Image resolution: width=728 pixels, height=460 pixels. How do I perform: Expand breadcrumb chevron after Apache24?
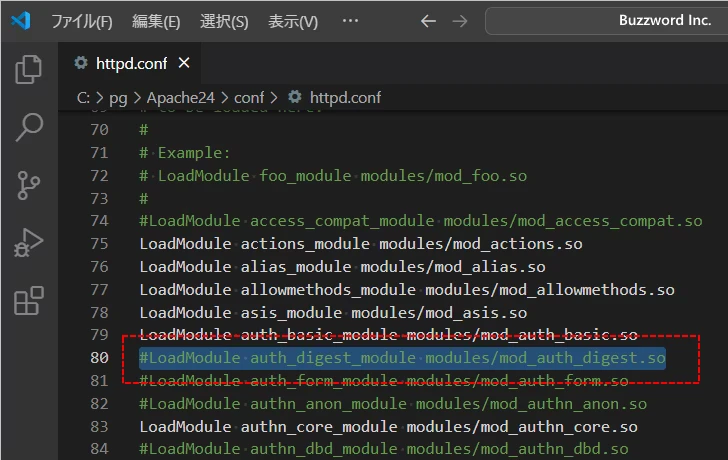tap(224, 97)
